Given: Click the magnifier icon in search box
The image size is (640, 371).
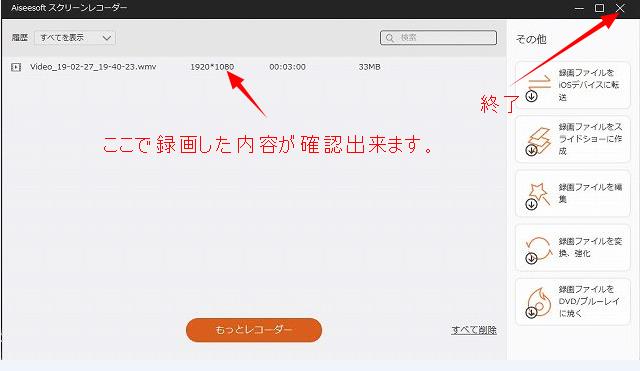Looking at the screenshot, I should tap(390, 38).
